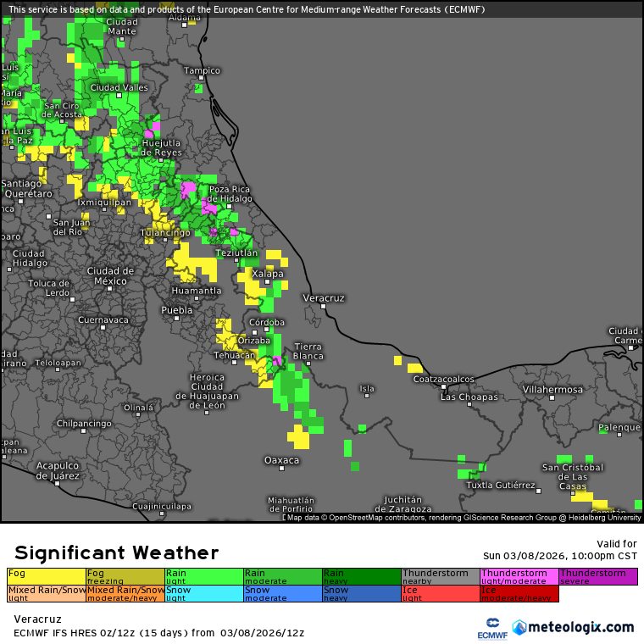Click the Toluca de Lerdo label
644x644 pixels.
[x=49, y=288]
